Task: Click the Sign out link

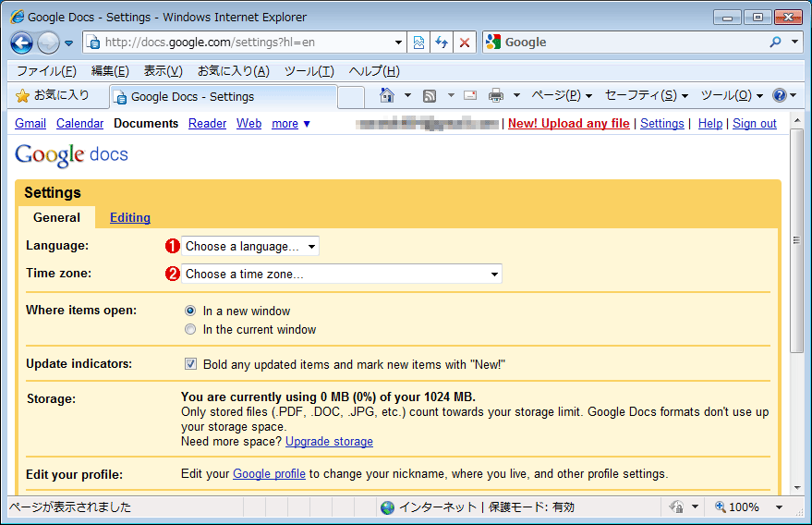Action: (755, 123)
